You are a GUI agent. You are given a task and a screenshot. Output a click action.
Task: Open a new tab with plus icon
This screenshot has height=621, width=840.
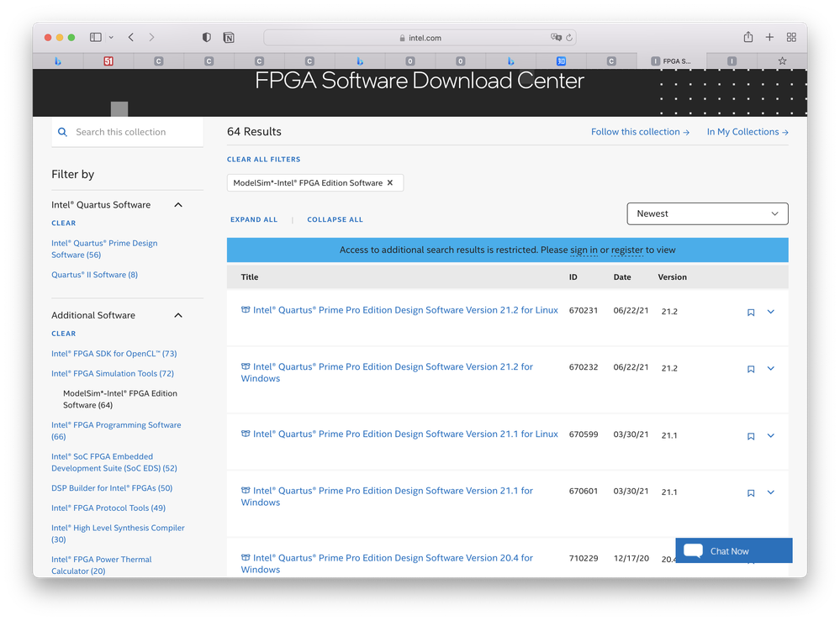point(769,37)
